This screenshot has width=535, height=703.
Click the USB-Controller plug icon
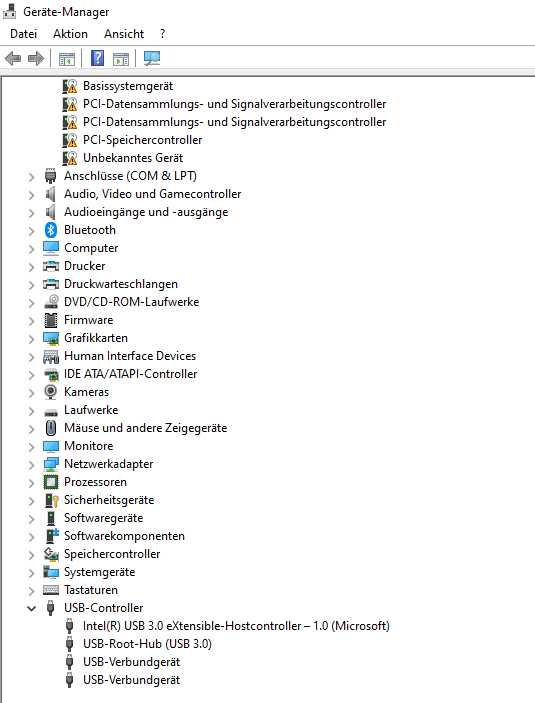pos(51,608)
